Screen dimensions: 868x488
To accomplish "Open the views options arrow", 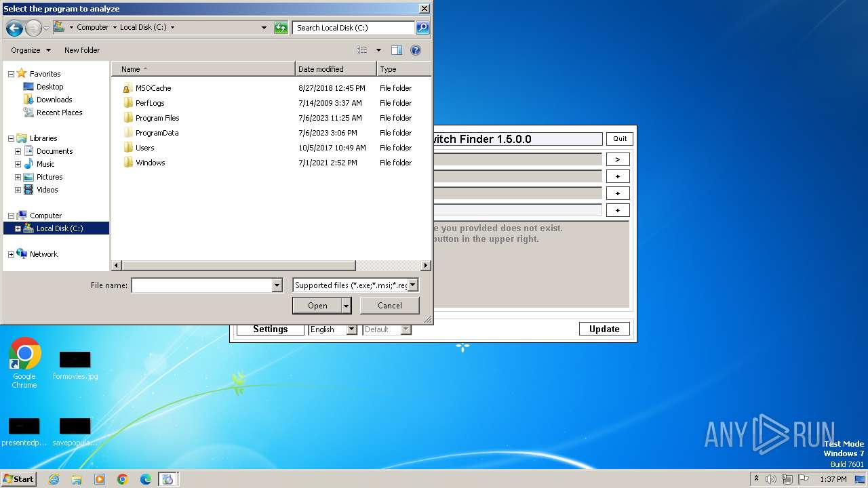I will [378, 50].
